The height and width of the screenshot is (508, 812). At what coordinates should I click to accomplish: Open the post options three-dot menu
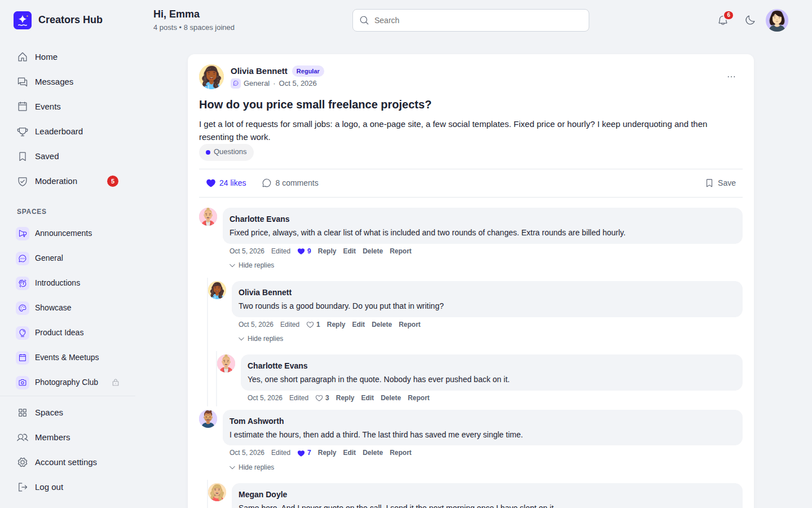click(731, 77)
